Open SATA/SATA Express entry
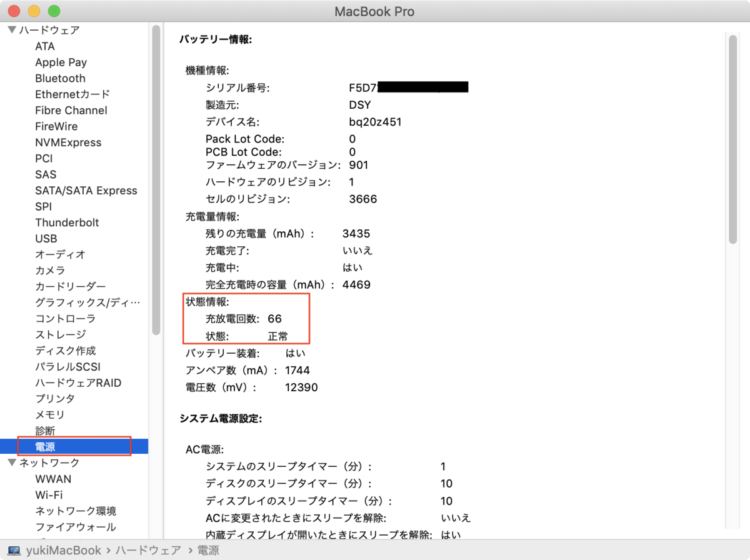The image size is (750, 560). pos(86,191)
